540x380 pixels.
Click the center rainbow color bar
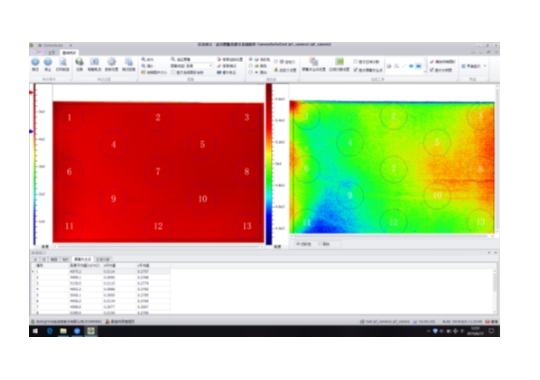[269, 164]
